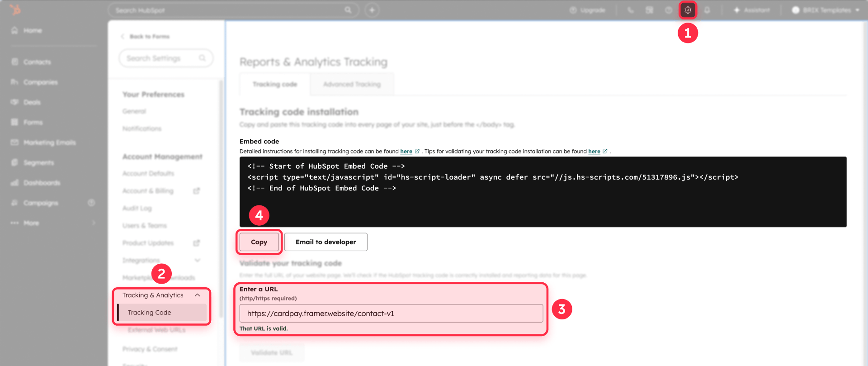Click the HubSpot sprocket logo
The height and width of the screenshot is (366, 868).
[15, 10]
